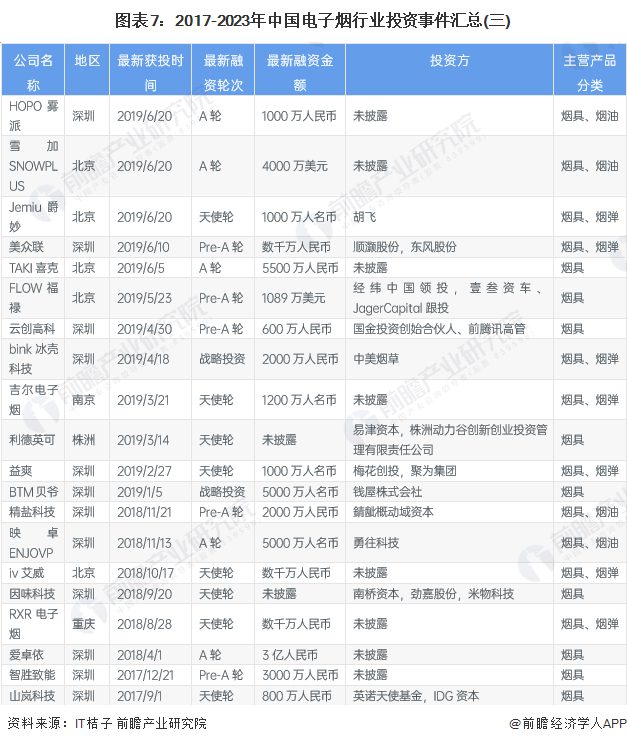The width and height of the screenshot is (627, 744).
Task: Click the 'RXR 电子烟' company cell
Action: 33,624
